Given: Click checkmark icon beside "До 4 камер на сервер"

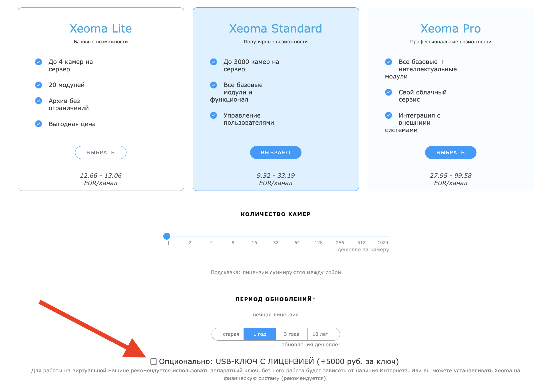Looking at the screenshot, I should (x=39, y=62).
